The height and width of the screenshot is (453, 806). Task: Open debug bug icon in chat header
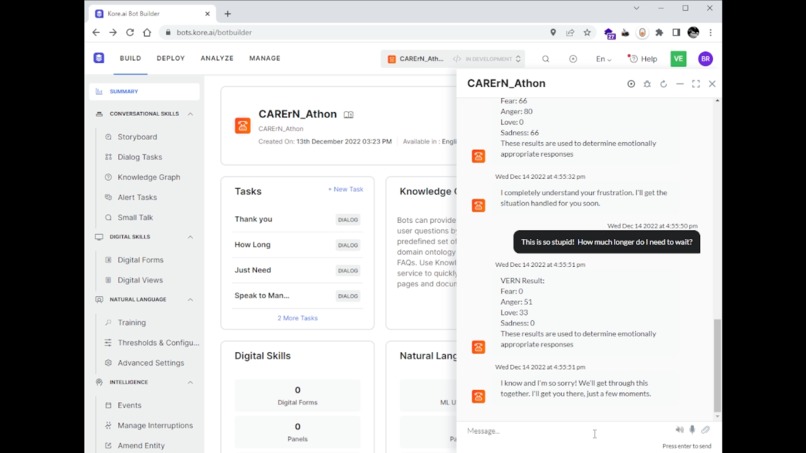point(647,84)
